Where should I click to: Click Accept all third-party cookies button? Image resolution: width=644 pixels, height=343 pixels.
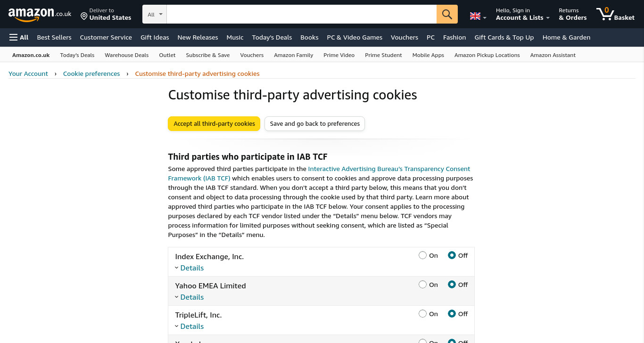pyautogui.click(x=214, y=123)
